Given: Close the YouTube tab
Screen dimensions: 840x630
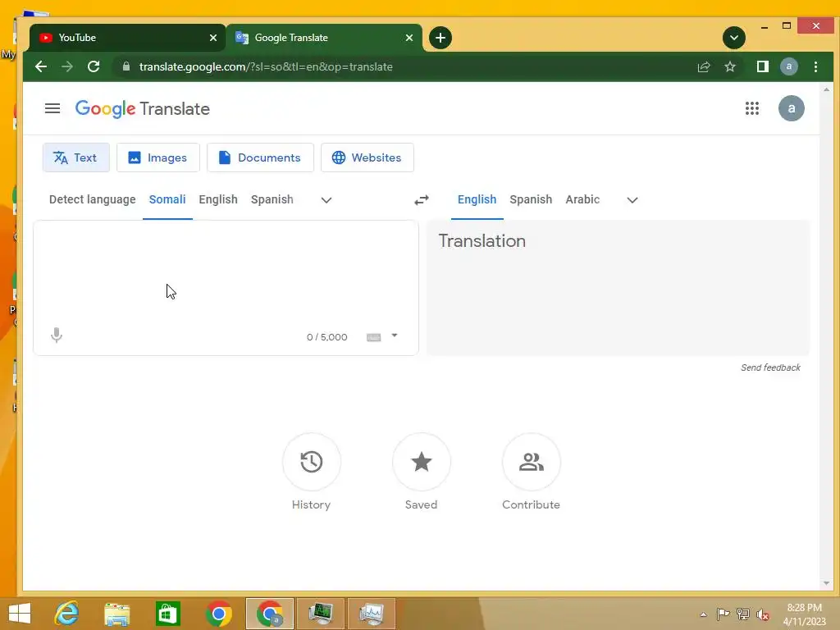Looking at the screenshot, I should (213, 38).
